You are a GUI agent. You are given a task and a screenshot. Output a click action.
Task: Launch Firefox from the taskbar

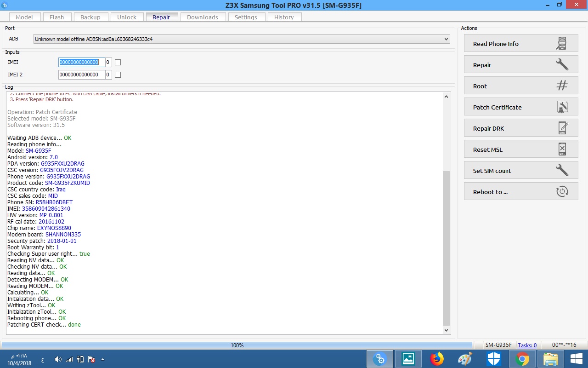[x=437, y=359]
